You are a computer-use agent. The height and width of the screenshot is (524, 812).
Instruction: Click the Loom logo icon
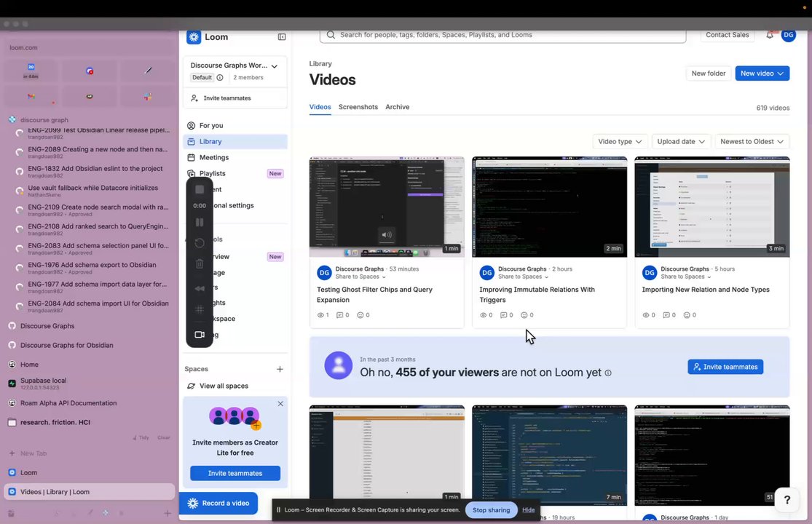(194, 37)
